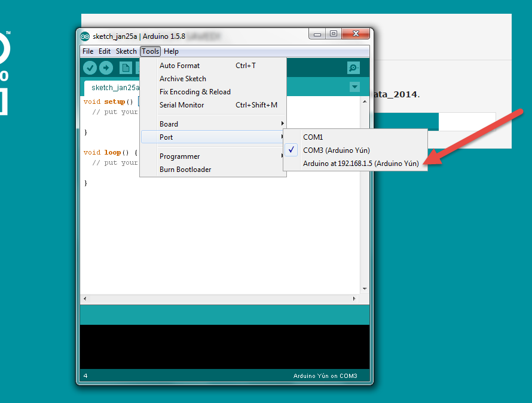
Task: Open the Help menu
Action: 171,51
